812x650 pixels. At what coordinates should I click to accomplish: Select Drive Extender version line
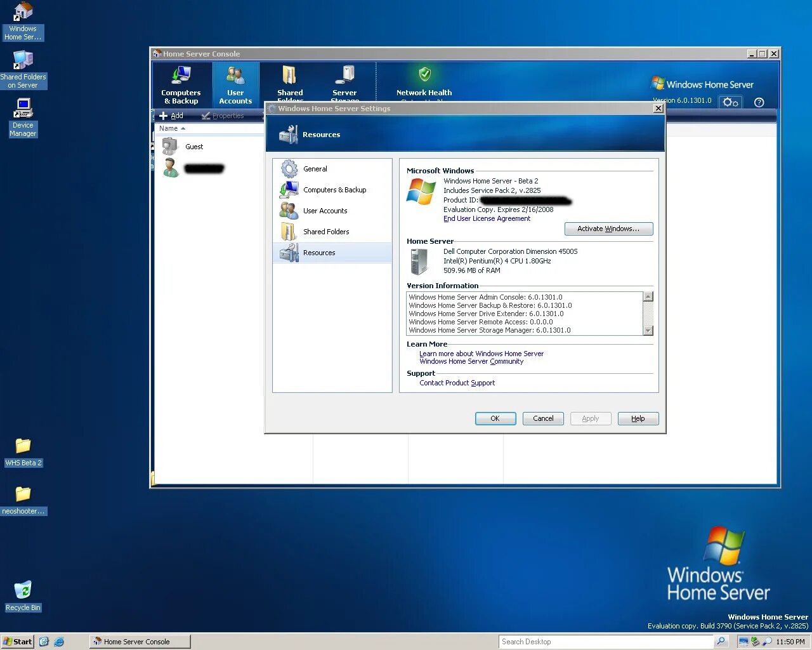[x=486, y=314]
